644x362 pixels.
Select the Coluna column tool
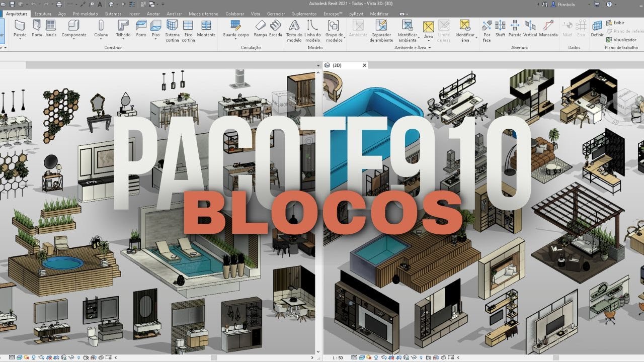pos(101,29)
